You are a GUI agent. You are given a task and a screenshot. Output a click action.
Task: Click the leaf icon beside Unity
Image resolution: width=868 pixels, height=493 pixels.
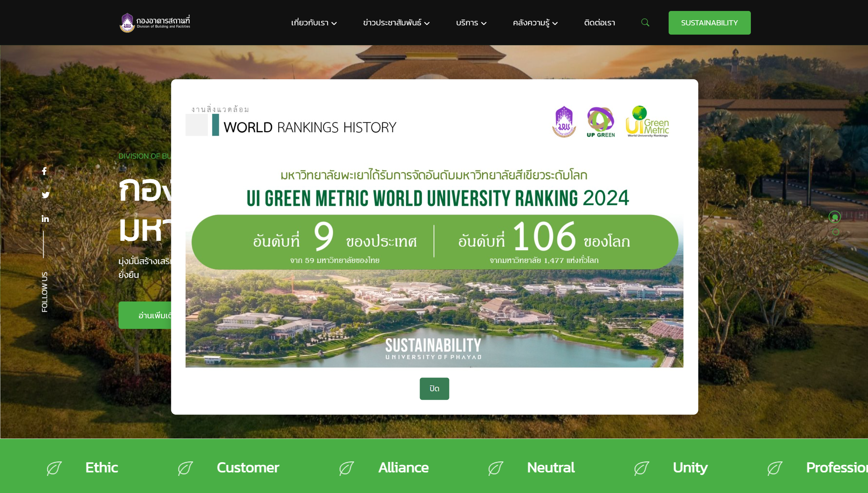[x=641, y=468]
